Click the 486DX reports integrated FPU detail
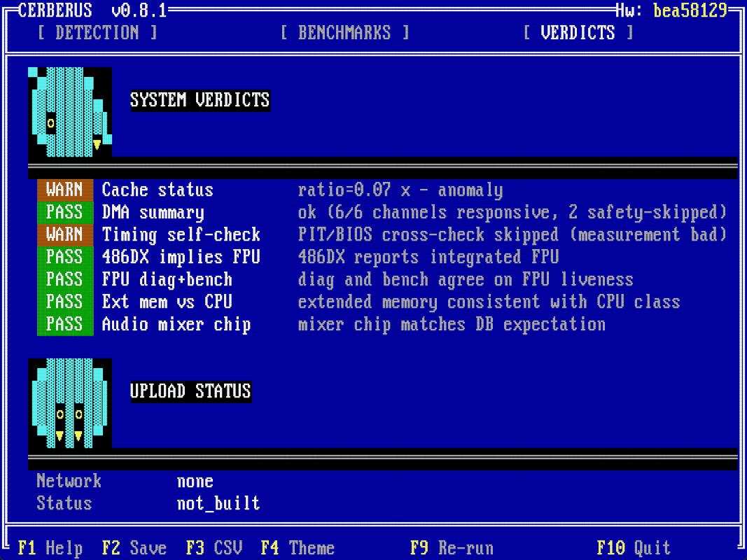The width and height of the screenshot is (747, 560). pyautogui.click(x=428, y=257)
